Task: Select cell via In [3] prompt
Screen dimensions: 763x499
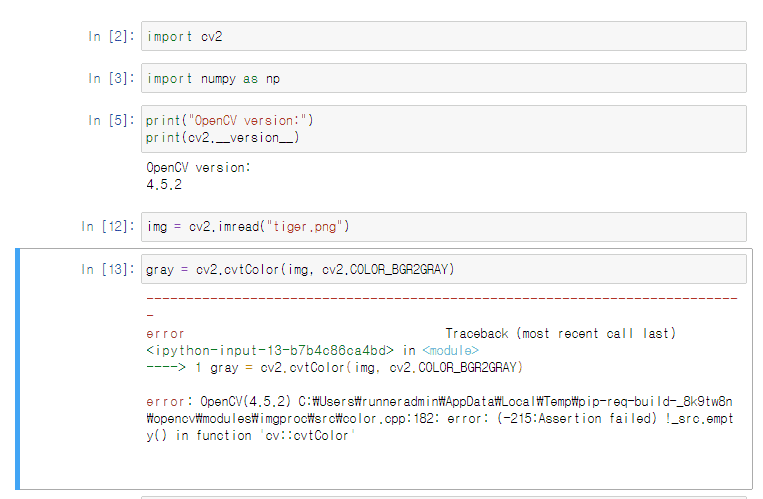Action: coord(111,78)
